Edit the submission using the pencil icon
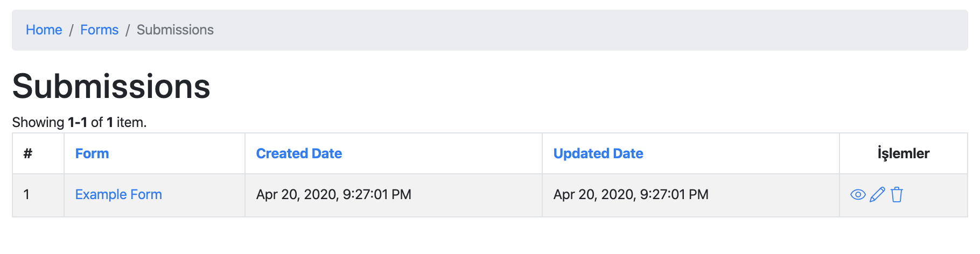Screen dimensions: 980x254 877,195
